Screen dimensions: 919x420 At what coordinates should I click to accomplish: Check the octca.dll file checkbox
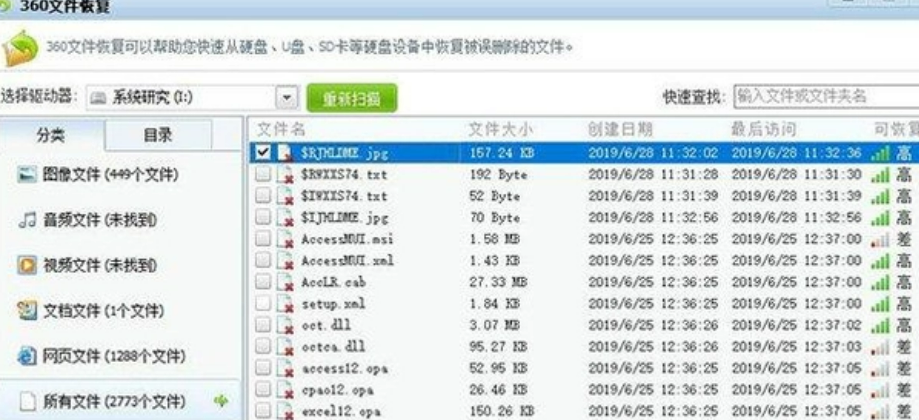pyautogui.click(x=263, y=346)
